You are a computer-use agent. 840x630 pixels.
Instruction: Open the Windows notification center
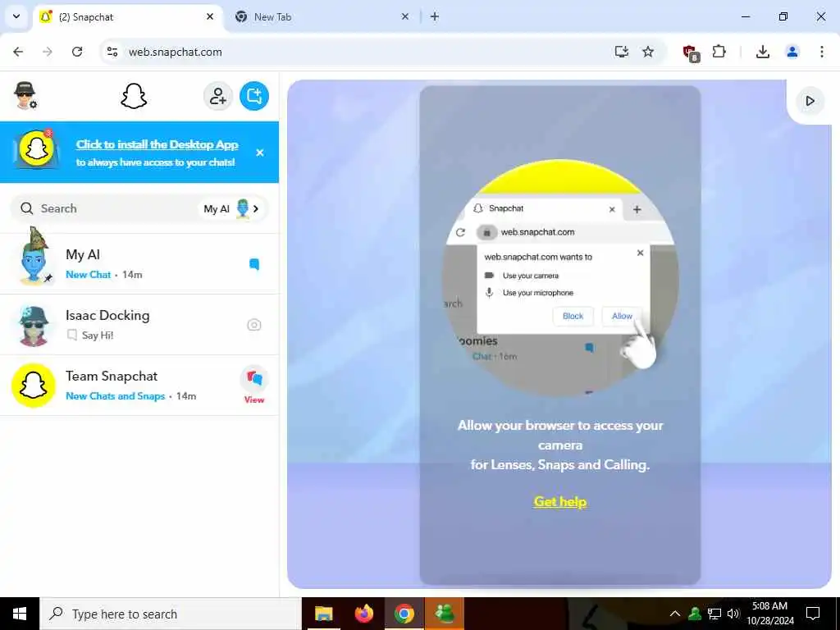tap(813, 614)
